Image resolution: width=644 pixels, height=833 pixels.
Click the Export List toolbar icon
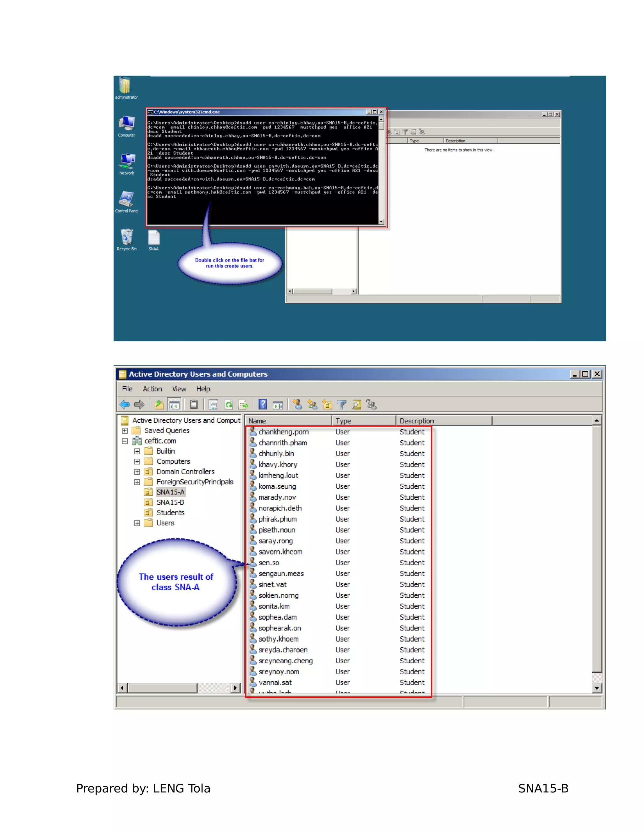[x=243, y=404]
